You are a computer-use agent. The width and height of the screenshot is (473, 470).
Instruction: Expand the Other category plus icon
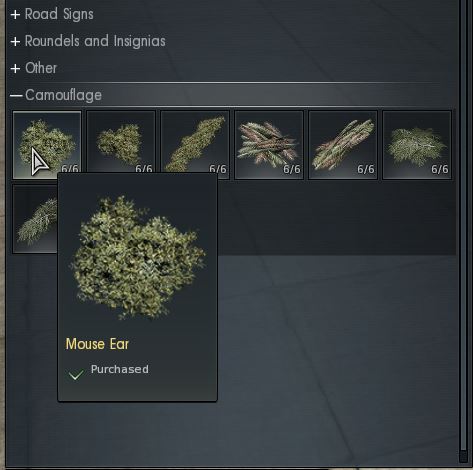[15, 69]
